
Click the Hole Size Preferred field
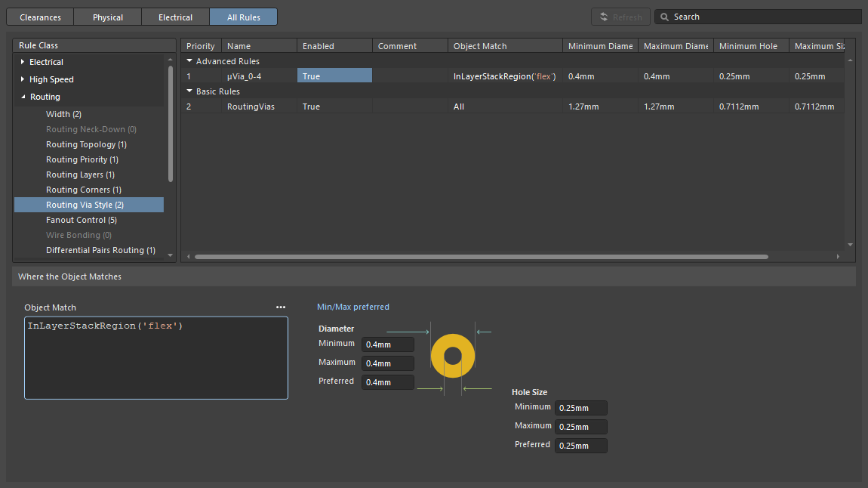click(580, 446)
